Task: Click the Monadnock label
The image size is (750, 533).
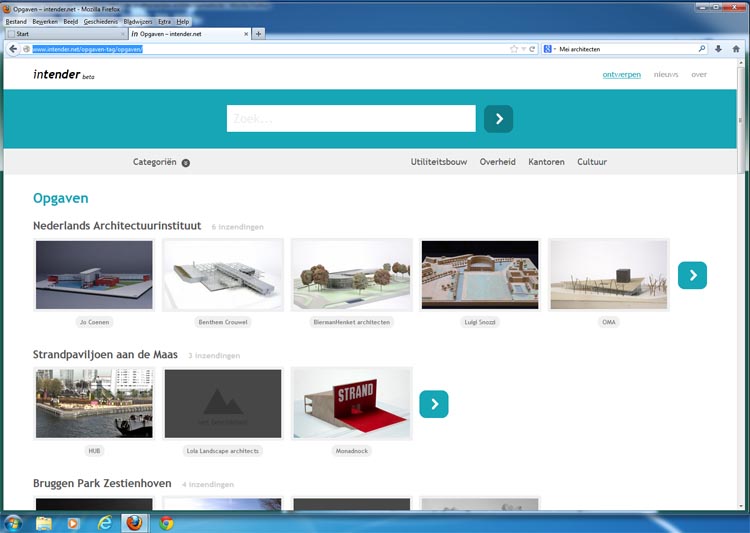Action: click(x=352, y=451)
